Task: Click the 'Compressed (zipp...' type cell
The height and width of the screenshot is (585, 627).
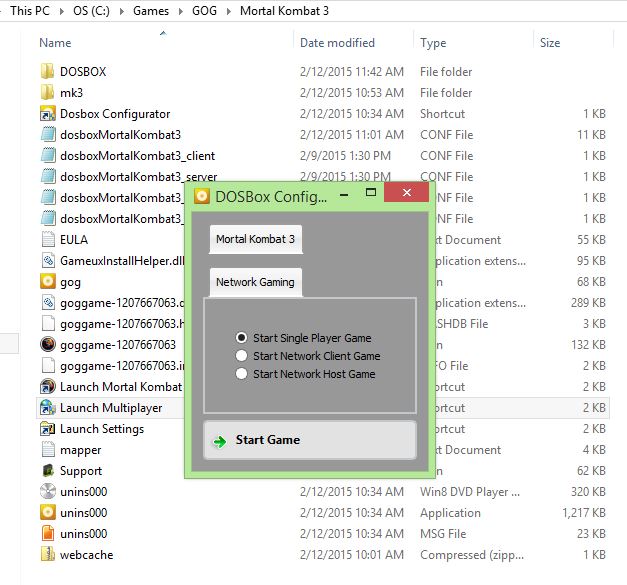Action: 472,555
